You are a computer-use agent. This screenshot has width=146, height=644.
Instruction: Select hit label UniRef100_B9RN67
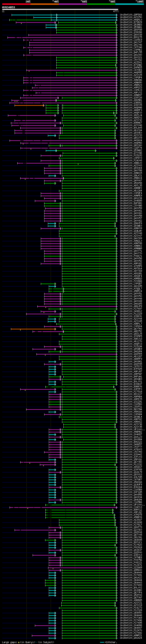click(x=131, y=123)
